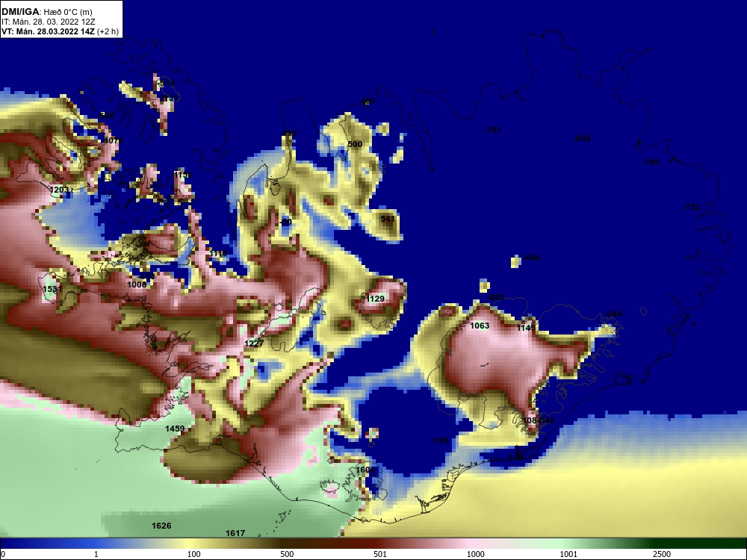Click the 1129 value label on the map
The image size is (747, 560).
(375, 299)
